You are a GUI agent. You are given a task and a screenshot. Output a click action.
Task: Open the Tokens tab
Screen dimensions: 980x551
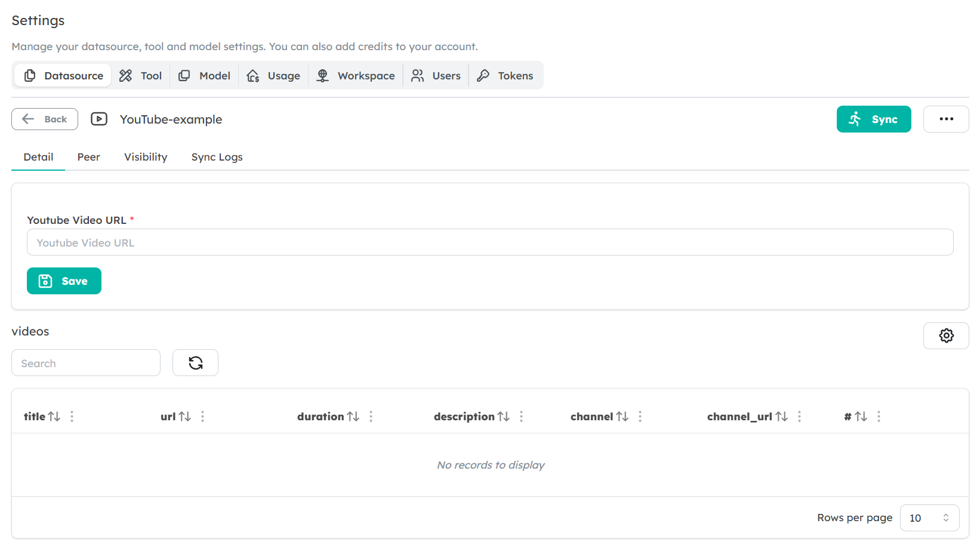(x=506, y=76)
